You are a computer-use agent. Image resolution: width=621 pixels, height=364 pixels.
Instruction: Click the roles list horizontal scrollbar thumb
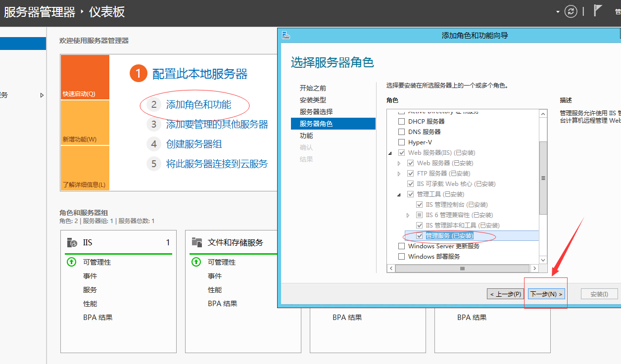[x=462, y=268]
